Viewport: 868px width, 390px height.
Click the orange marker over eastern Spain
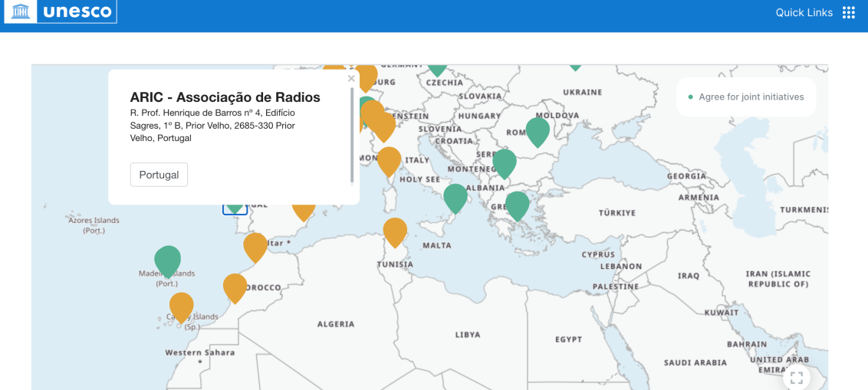pos(304,209)
